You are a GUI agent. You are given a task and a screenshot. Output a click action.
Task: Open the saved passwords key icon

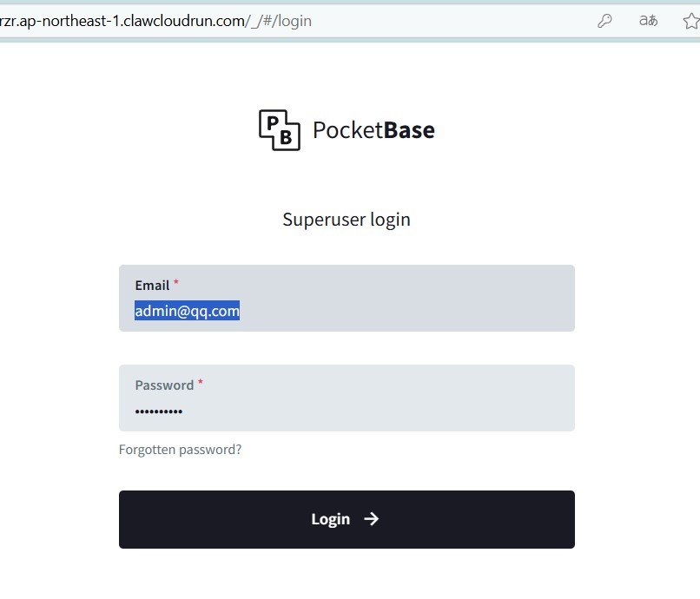(604, 21)
